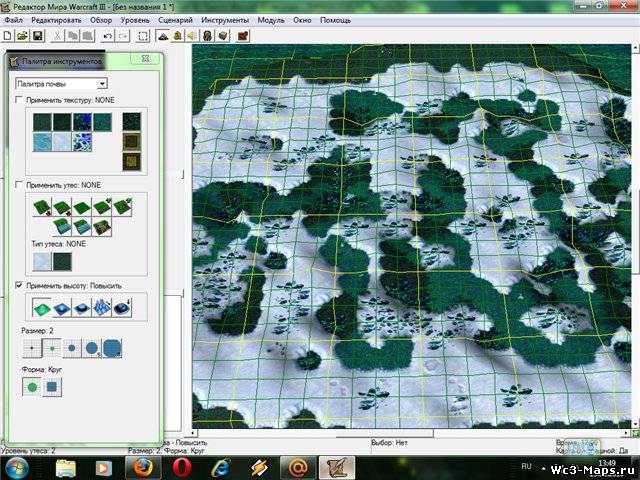Enable the 'Применить текстуру' checkbox

[19, 101]
